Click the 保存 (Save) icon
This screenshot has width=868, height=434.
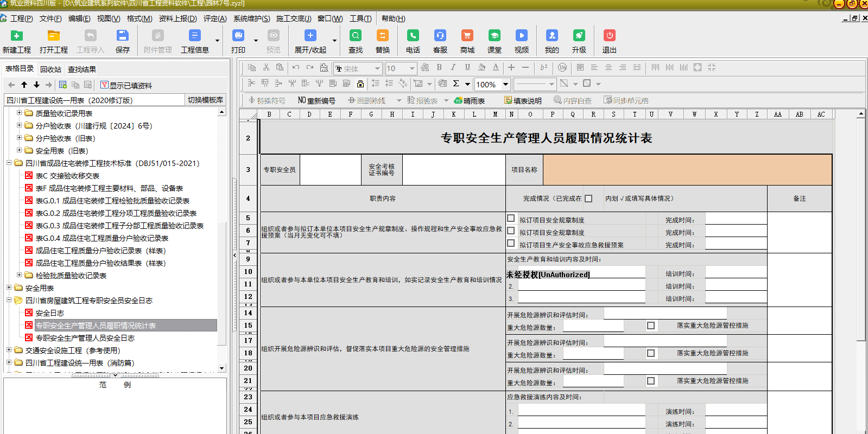pyautogui.click(x=122, y=36)
